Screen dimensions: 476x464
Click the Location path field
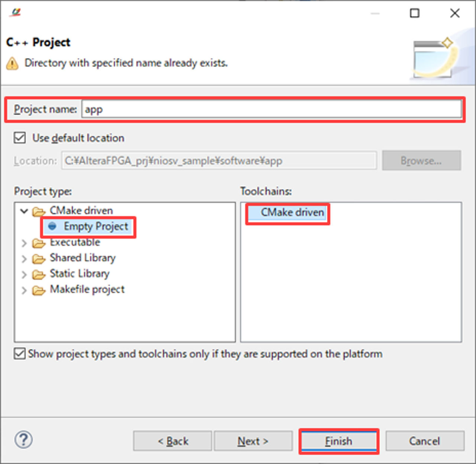pos(219,160)
